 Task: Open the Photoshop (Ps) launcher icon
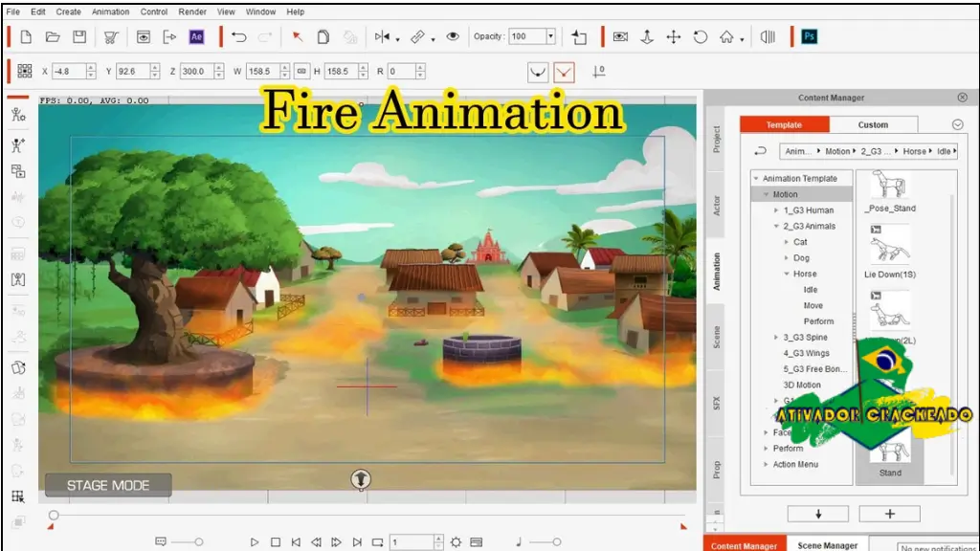point(809,37)
